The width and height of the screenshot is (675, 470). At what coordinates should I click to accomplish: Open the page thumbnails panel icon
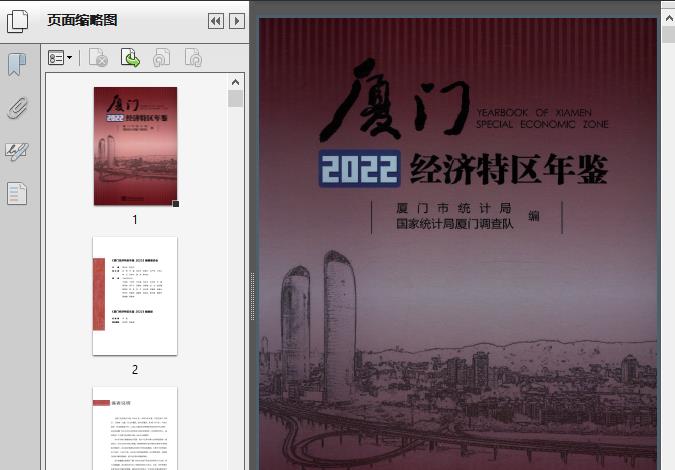coord(18,21)
